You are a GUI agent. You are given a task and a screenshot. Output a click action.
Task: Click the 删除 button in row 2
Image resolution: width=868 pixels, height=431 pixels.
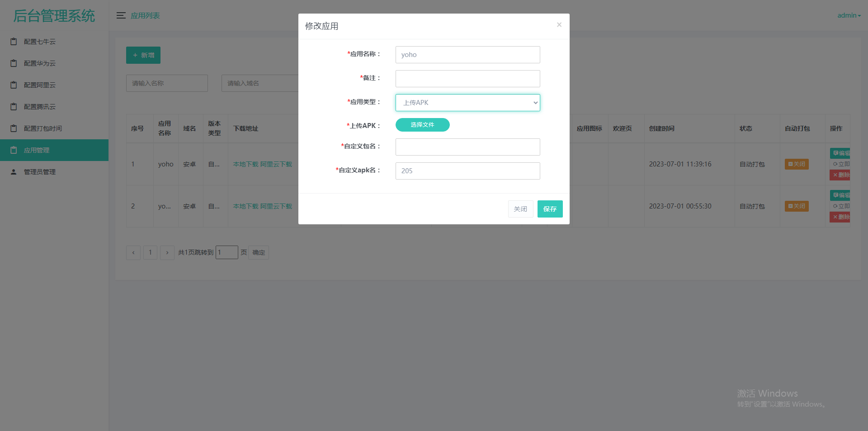pyautogui.click(x=840, y=217)
